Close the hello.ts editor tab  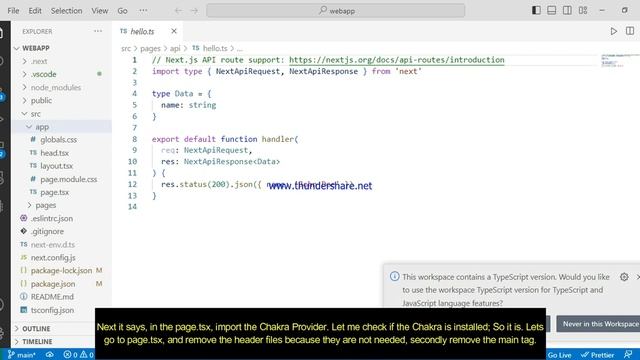(x=174, y=31)
